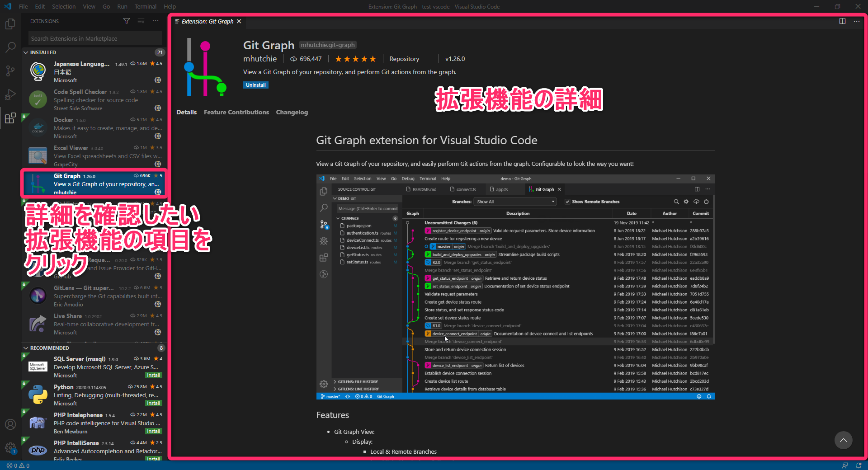
Task: Open manage gear for GitLens extension
Action: click(x=158, y=304)
